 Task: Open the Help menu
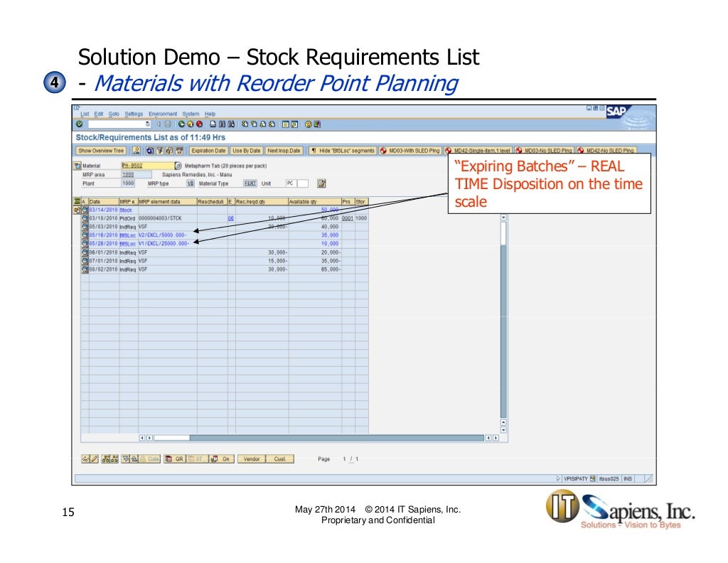pyautogui.click(x=210, y=114)
